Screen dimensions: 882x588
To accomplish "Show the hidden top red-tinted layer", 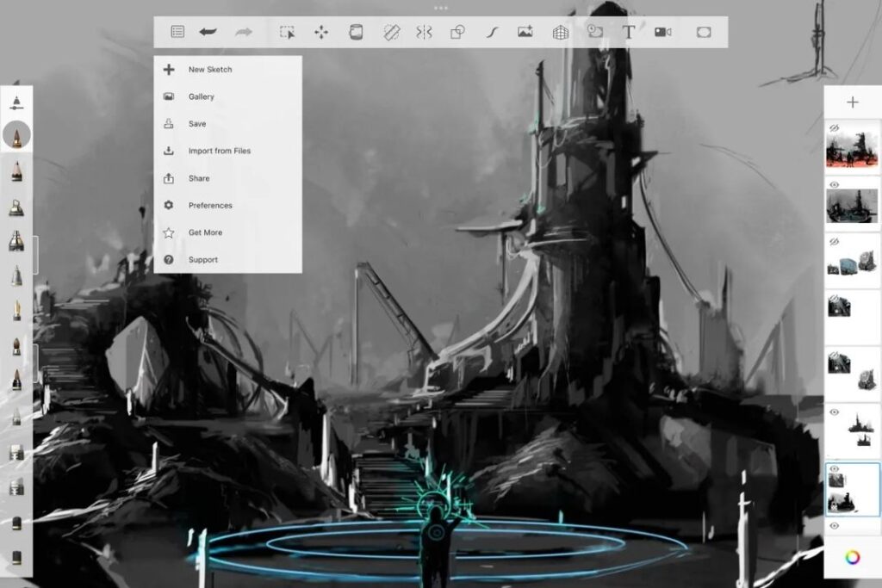I will (x=834, y=128).
